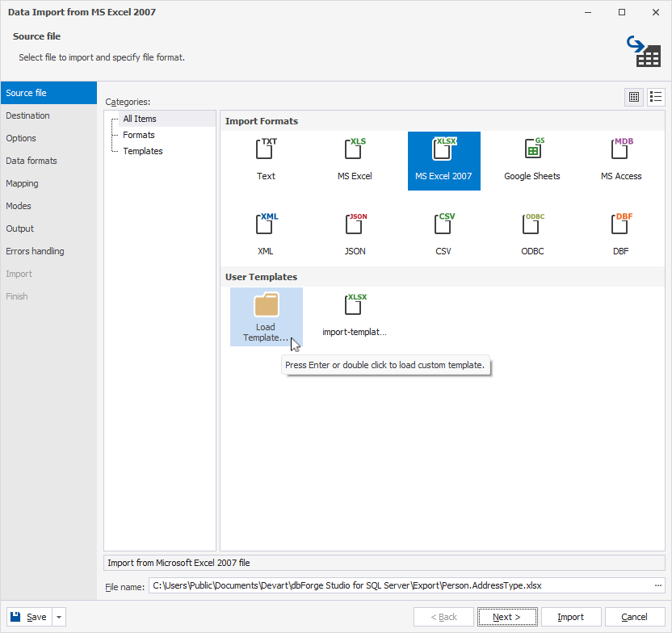
Task: Open the Errors handling wizard page
Action: (48, 251)
